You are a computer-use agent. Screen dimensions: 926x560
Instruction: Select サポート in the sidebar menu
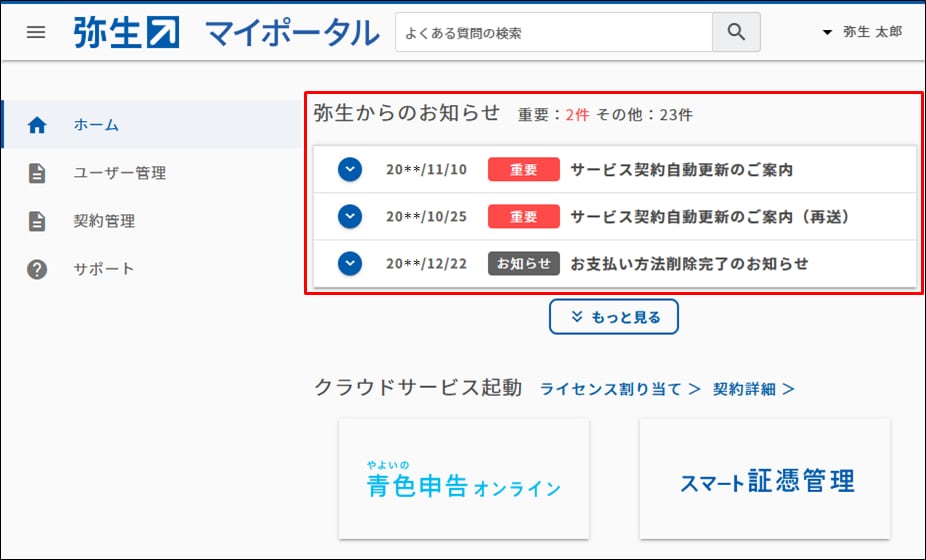click(103, 269)
